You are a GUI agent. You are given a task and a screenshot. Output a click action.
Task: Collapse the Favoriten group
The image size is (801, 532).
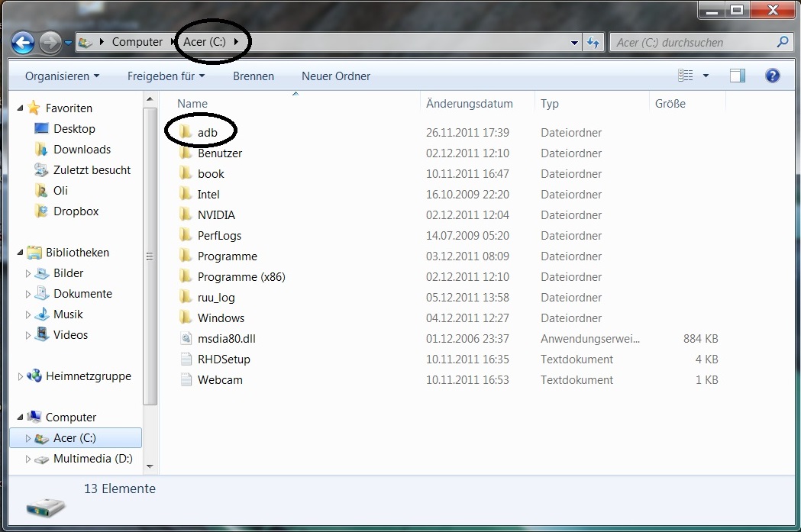click(20, 108)
